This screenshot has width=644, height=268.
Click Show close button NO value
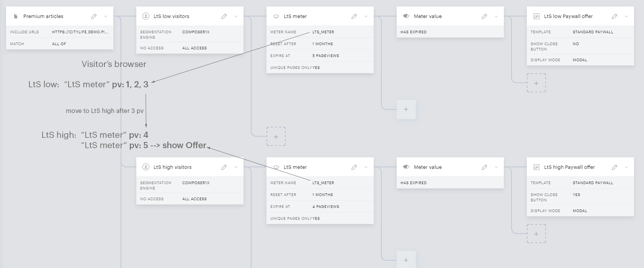[576, 44]
